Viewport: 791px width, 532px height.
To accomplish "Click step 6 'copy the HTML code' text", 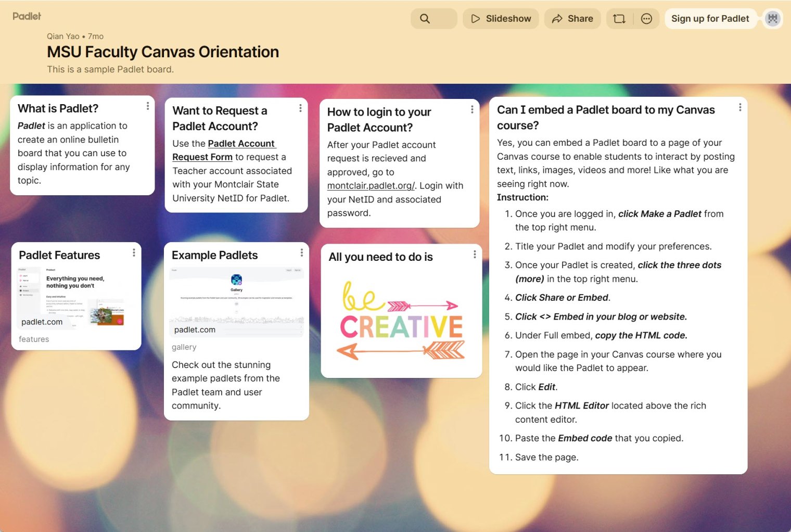I will (x=641, y=335).
